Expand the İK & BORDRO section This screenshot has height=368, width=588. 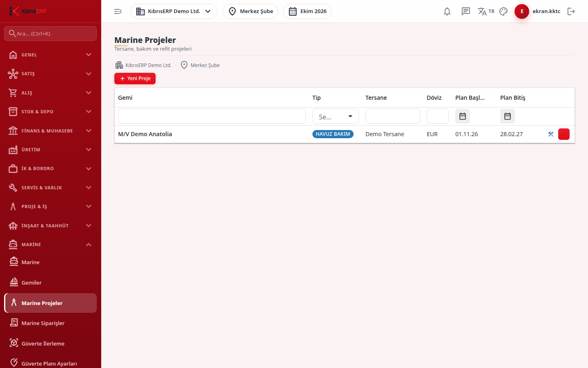51,168
